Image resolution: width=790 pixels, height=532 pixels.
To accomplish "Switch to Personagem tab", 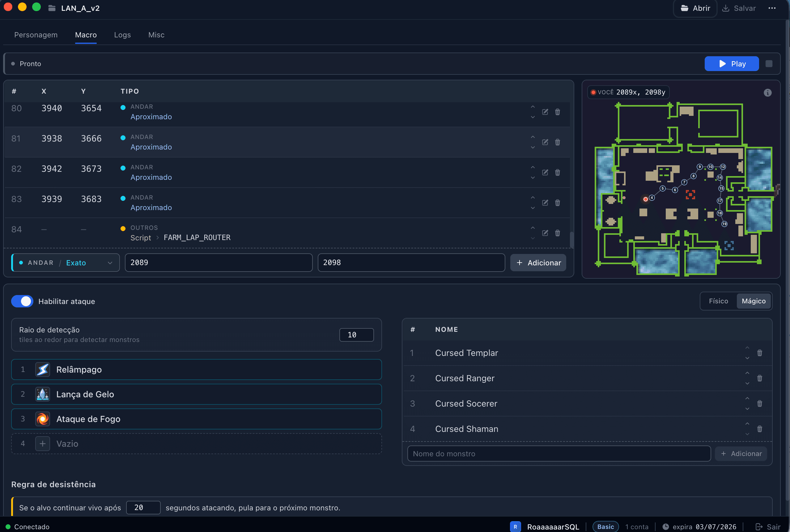I will point(36,35).
